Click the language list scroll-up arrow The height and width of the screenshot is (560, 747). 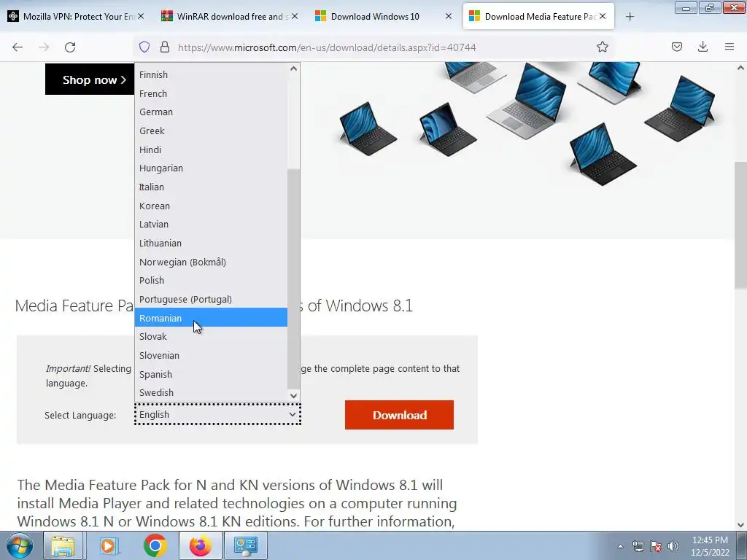click(293, 69)
